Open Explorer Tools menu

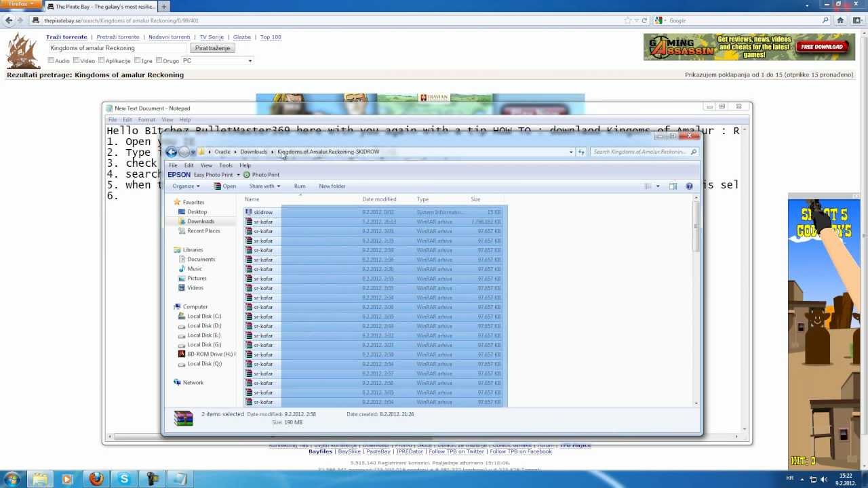226,165
